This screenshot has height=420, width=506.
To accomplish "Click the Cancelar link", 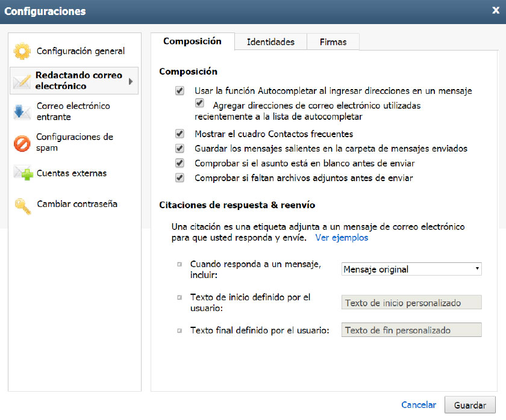I will point(419,405).
